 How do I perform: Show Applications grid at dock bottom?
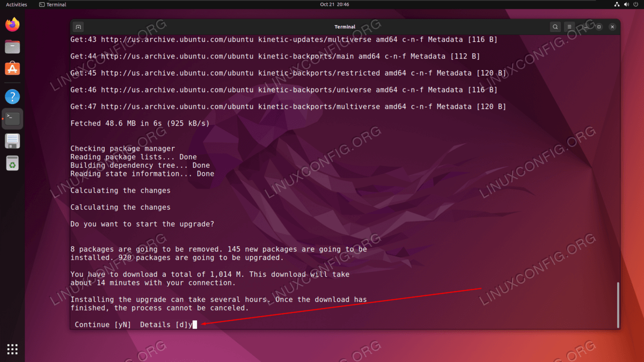[x=12, y=349]
